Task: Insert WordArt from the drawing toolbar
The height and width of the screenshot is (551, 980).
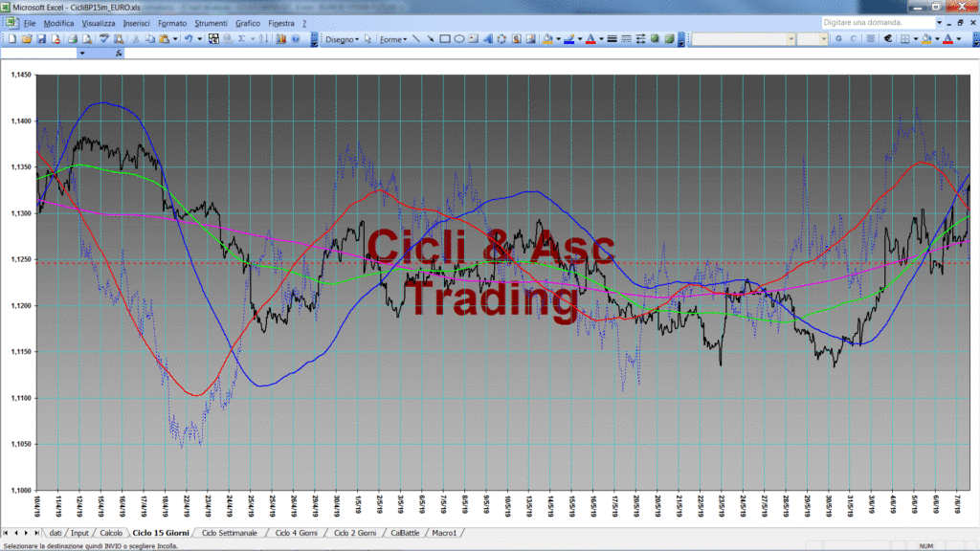Action: (487, 39)
